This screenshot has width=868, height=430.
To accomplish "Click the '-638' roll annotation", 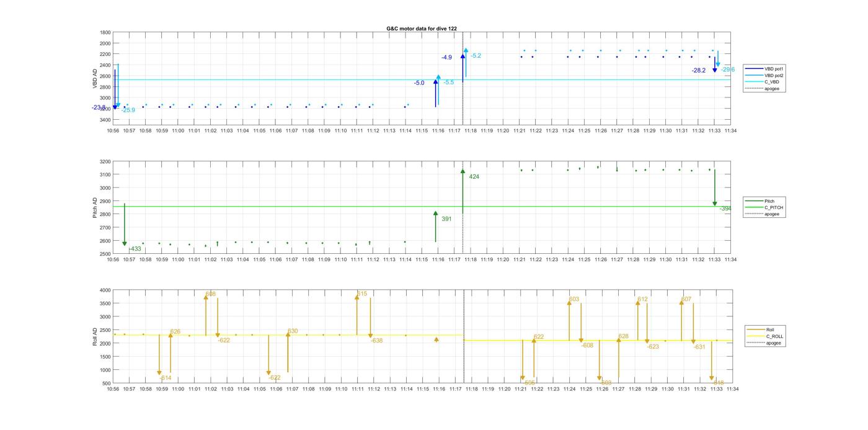I will click(376, 341).
